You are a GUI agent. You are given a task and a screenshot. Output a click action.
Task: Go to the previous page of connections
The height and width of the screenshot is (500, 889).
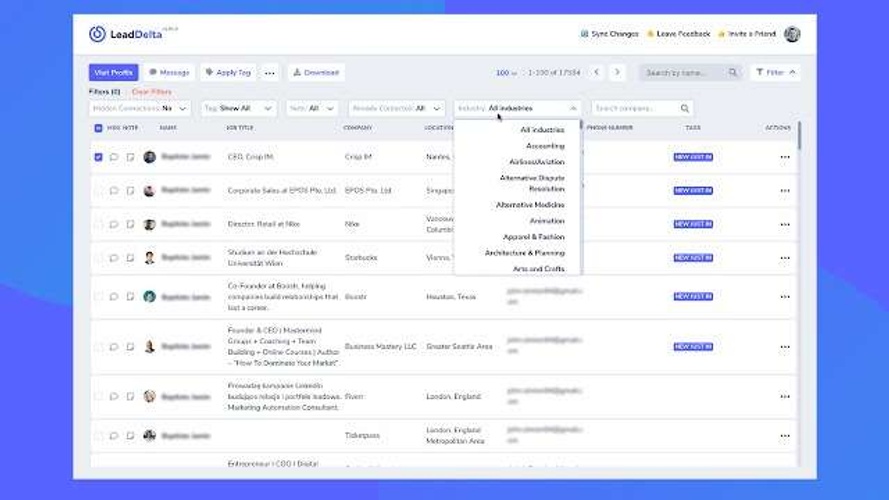pos(596,72)
